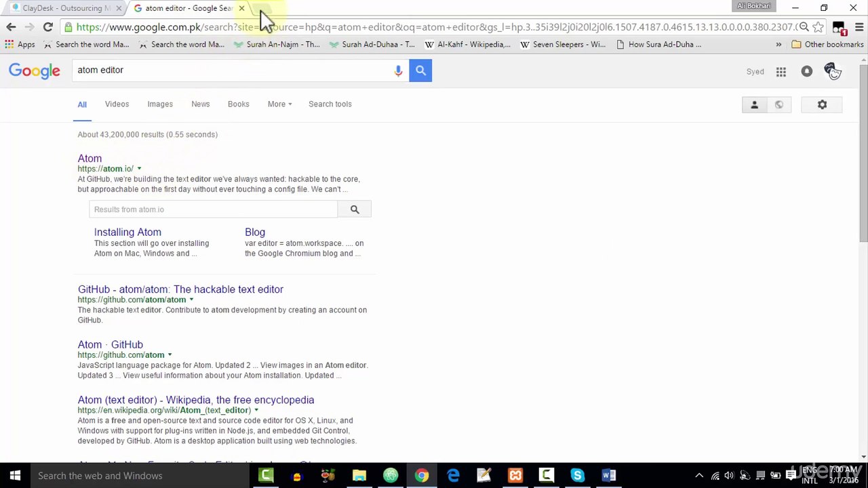This screenshot has width=868, height=488.
Task: Open Seven Sleepers bookmark
Action: point(563,45)
